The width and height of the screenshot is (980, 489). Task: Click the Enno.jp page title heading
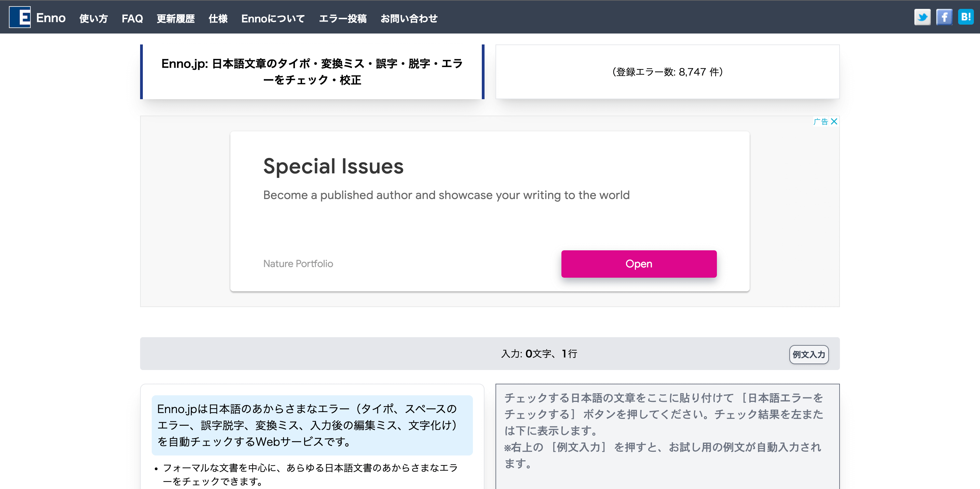(312, 71)
